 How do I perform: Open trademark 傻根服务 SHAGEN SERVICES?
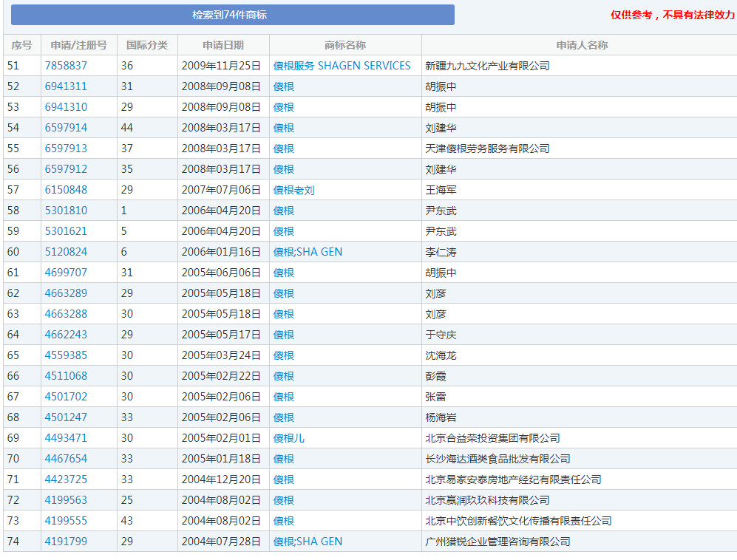pos(342,65)
